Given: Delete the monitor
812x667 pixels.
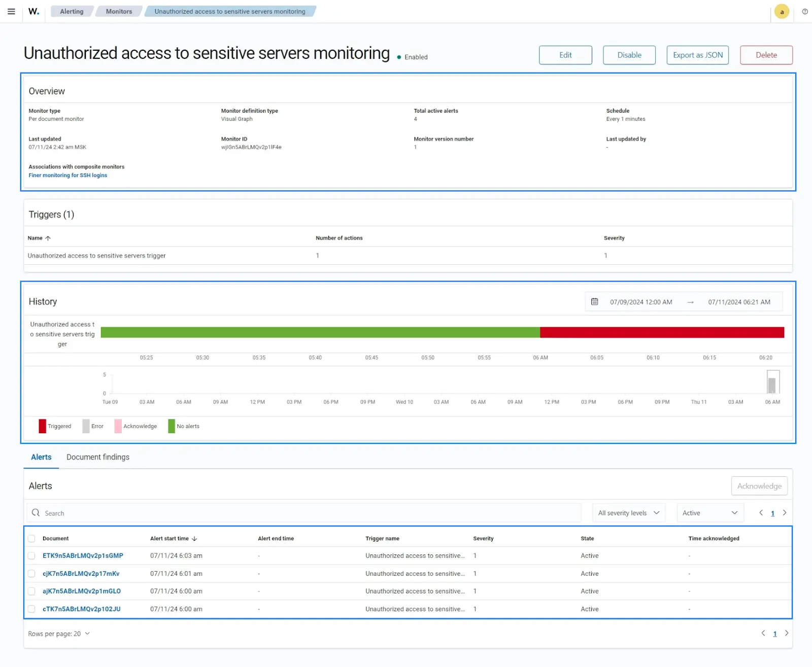Looking at the screenshot, I should [766, 55].
